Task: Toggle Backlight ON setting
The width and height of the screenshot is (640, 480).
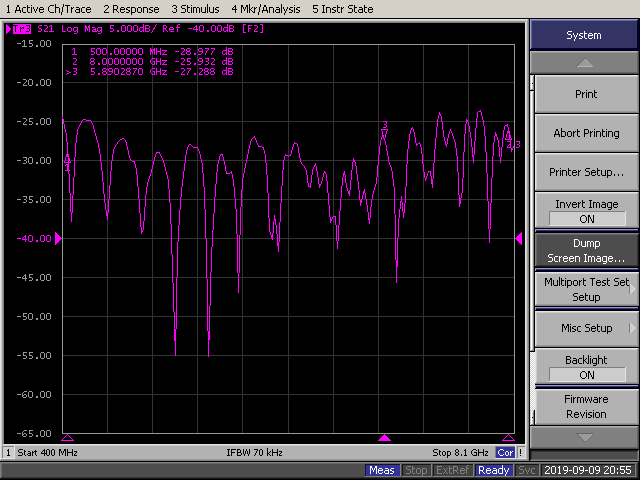Action: click(586, 367)
